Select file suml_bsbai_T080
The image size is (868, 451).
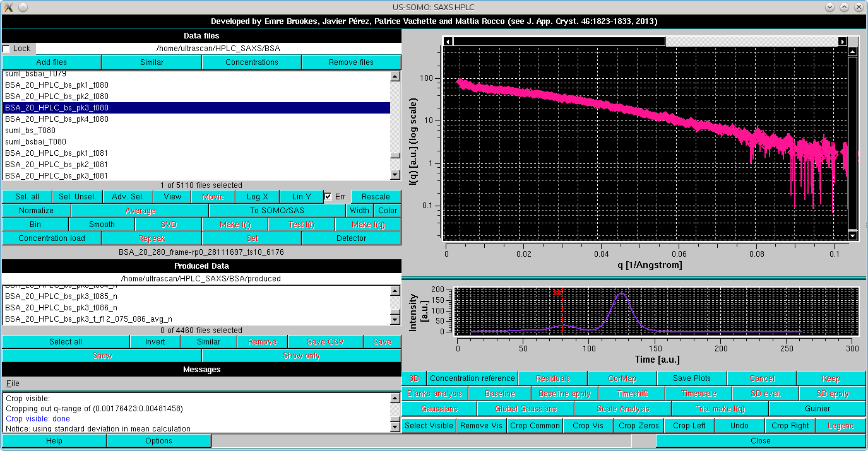coord(196,142)
